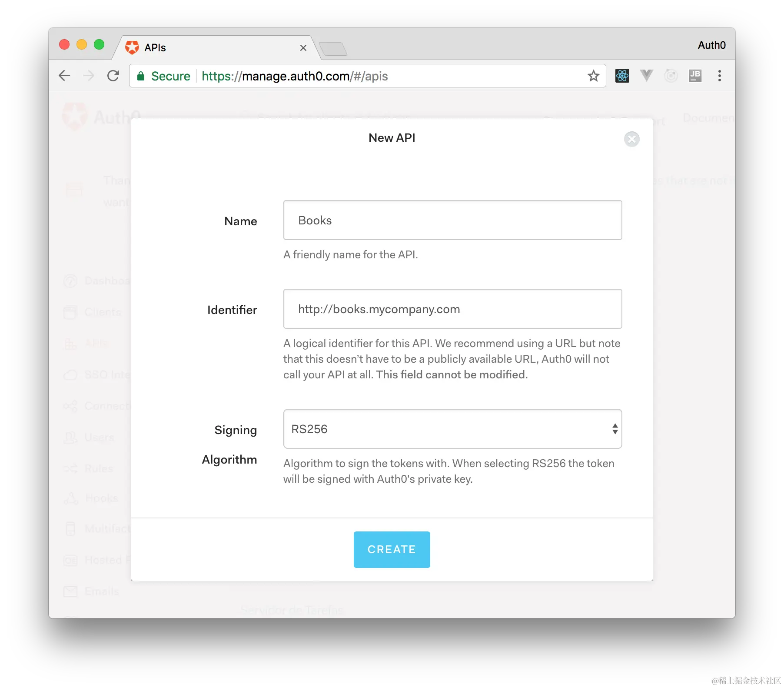Reload the current page

click(x=113, y=76)
